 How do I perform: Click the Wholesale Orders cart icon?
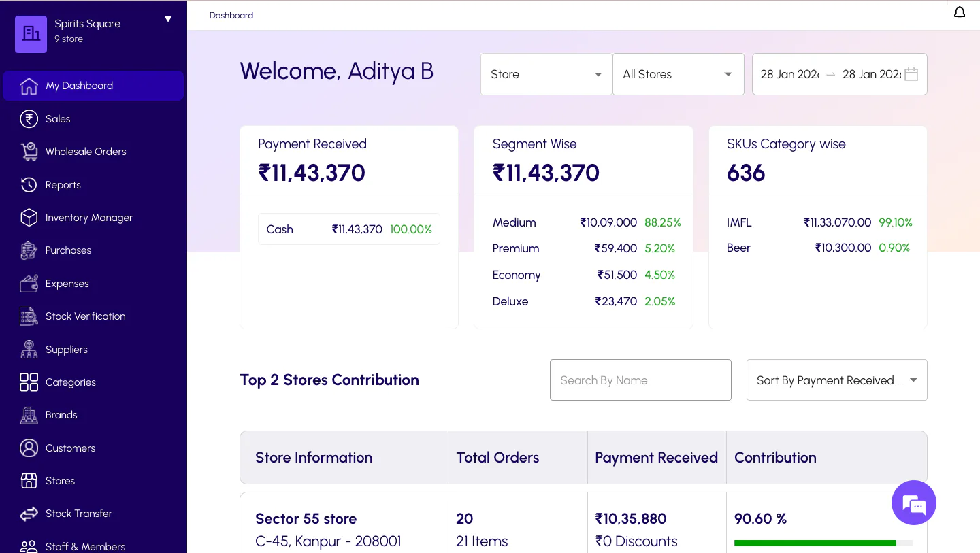[29, 152]
